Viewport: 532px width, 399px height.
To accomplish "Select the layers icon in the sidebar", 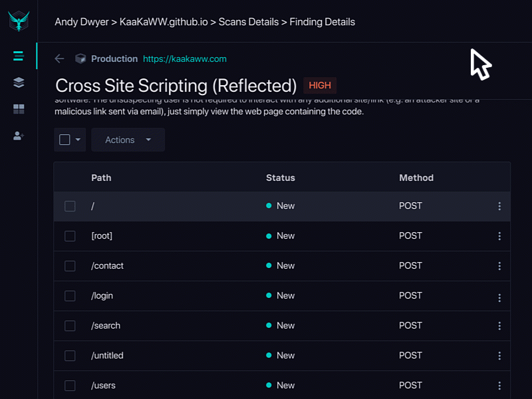I will tap(18, 82).
